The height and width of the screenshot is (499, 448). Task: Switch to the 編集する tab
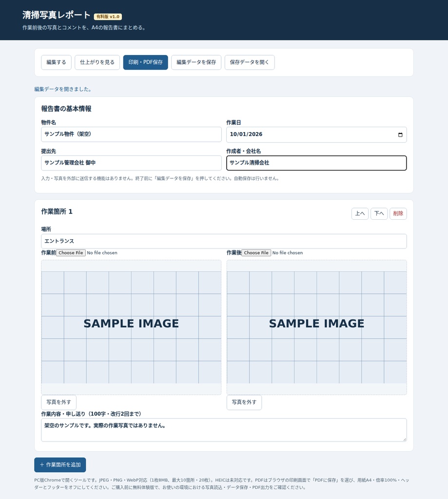click(57, 62)
